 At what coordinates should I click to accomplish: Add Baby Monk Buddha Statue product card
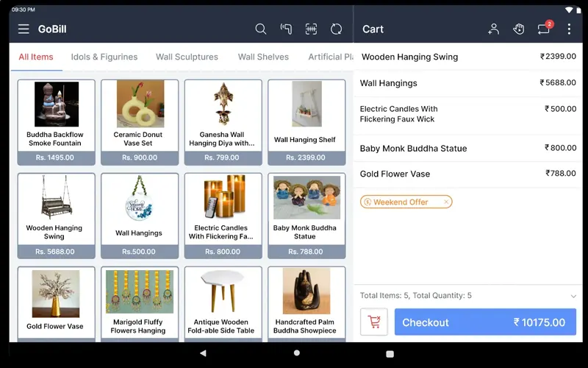(306, 216)
